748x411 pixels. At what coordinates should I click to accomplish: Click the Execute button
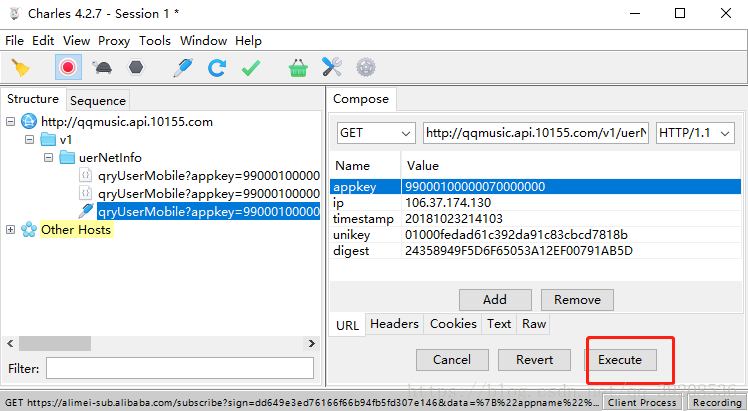(x=620, y=360)
